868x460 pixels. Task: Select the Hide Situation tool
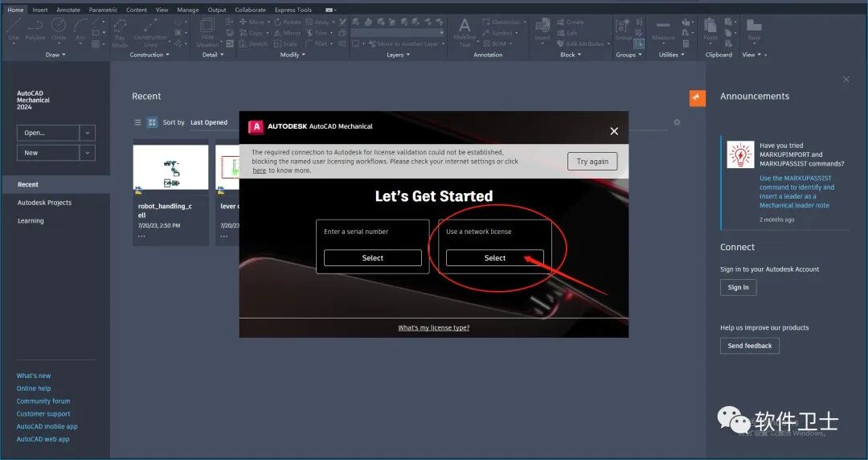tap(207, 33)
